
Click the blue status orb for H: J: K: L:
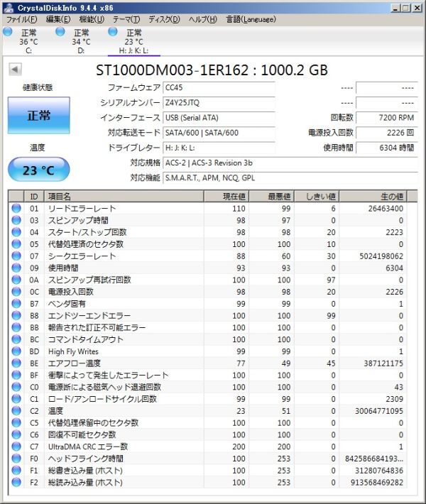(x=112, y=31)
